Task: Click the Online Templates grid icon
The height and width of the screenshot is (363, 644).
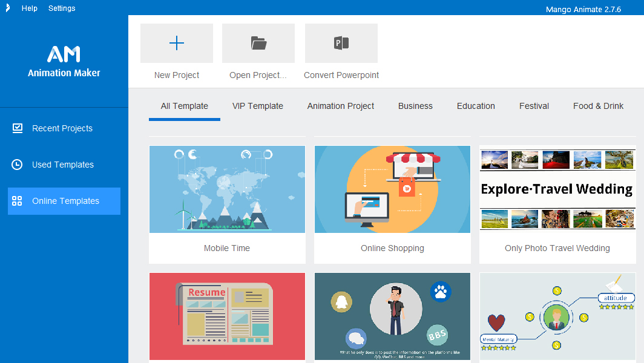Action: tap(18, 201)
